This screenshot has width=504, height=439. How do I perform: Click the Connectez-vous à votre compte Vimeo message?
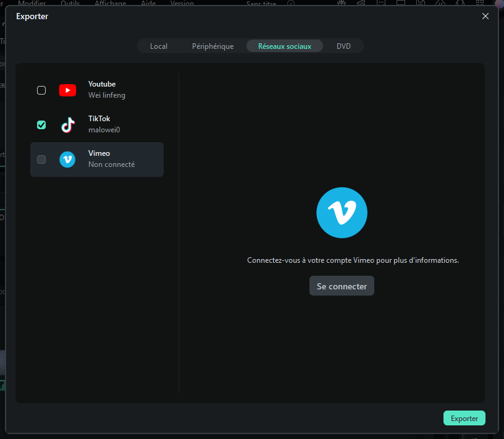pos(353,260)
